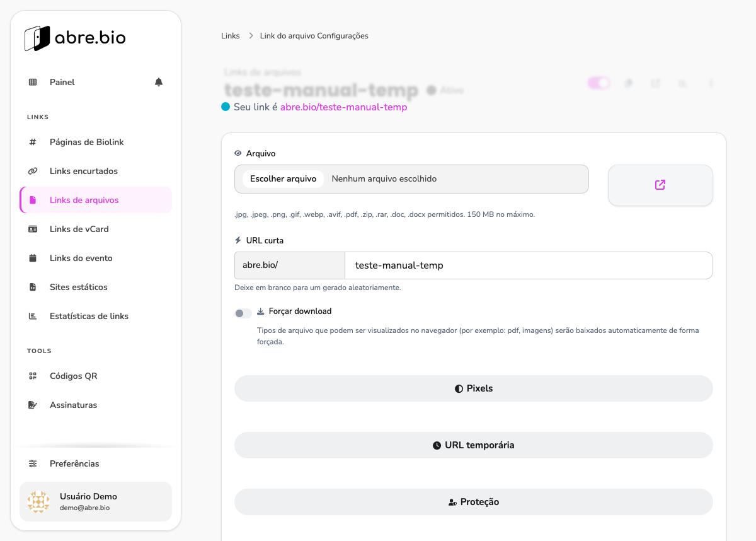The width and height of the screenshot is (756, 541).
Task: Click the TOOLS section heading
Action: click(x=39, y=351)
